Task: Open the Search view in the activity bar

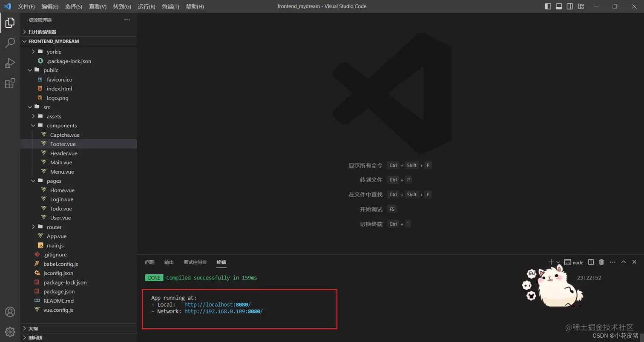Action: click(x=10, y=43)
